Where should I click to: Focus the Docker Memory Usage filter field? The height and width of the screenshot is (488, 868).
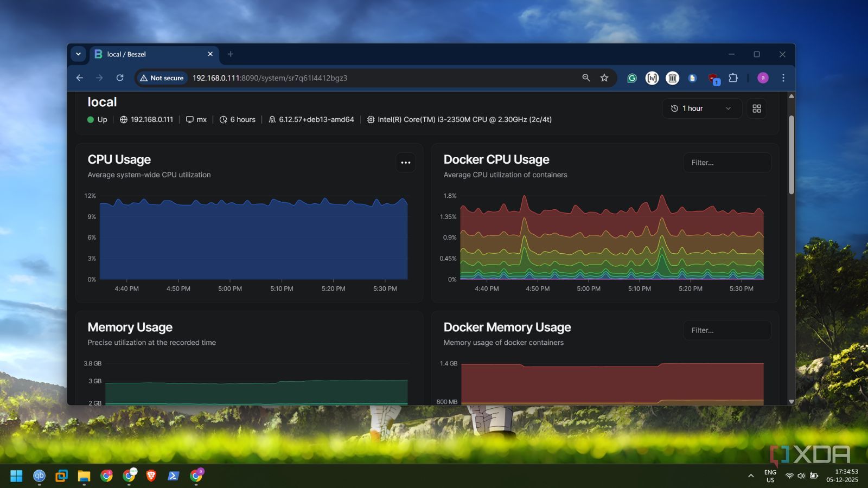(x=727, y=330)
